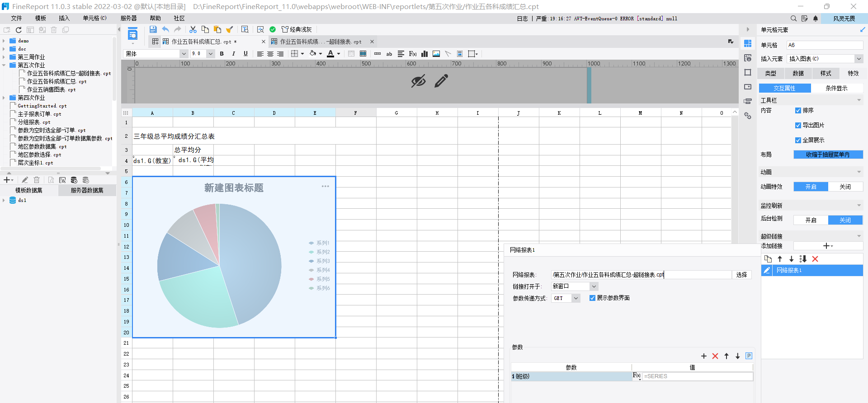The image size is (868, 403).
Task: Toggle Italic formatting
Action: (233, 54)
